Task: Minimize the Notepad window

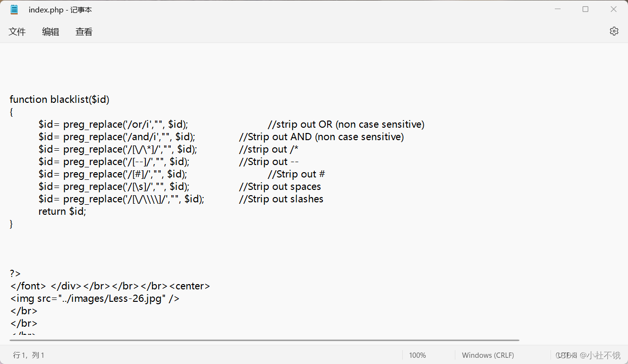Action: click(558, 9)
